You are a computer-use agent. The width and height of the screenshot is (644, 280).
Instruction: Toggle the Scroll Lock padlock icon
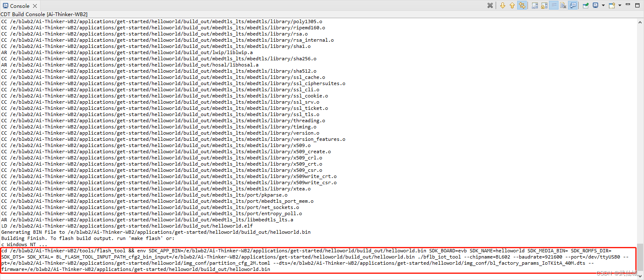pos(544,5)
